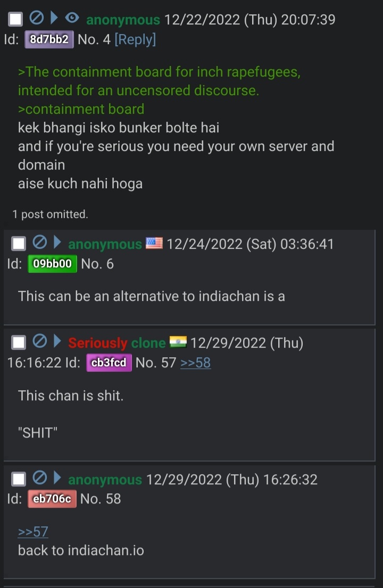Click the hide/block circle icon on post No. 57

(40, 341)
